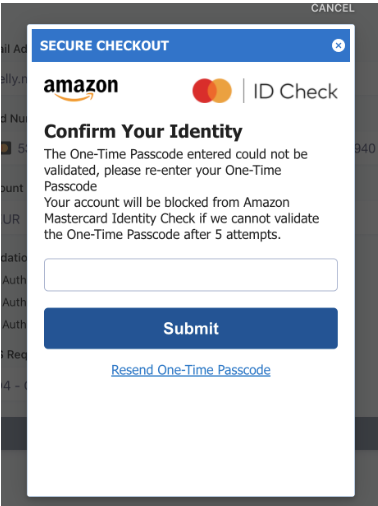
Task: Click the SECURE CHECKOUT header title
Action: tap(104, 46)
